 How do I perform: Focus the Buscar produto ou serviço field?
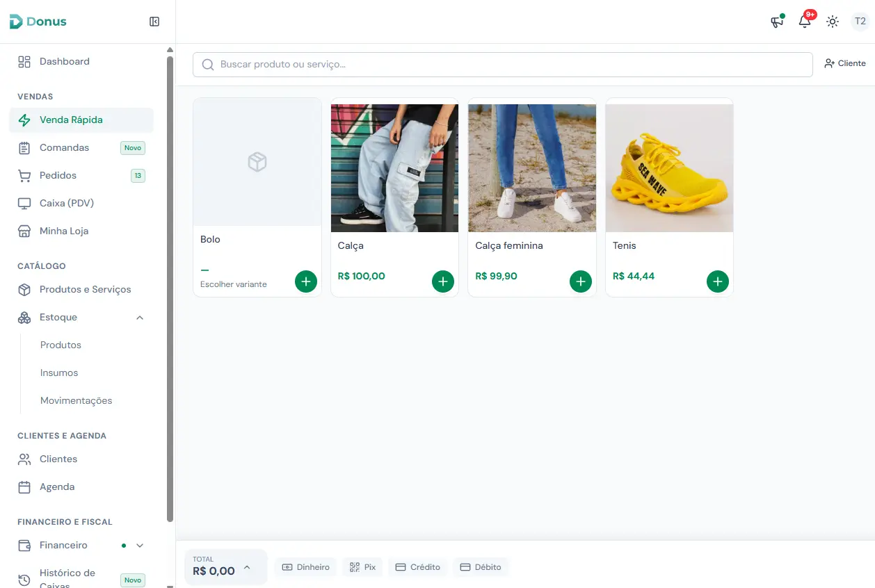[x=502, y=65]
